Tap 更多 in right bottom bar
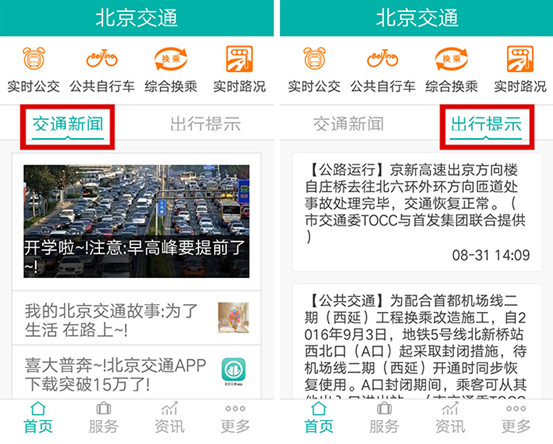The image size is (553, 444). pos(516,418)
